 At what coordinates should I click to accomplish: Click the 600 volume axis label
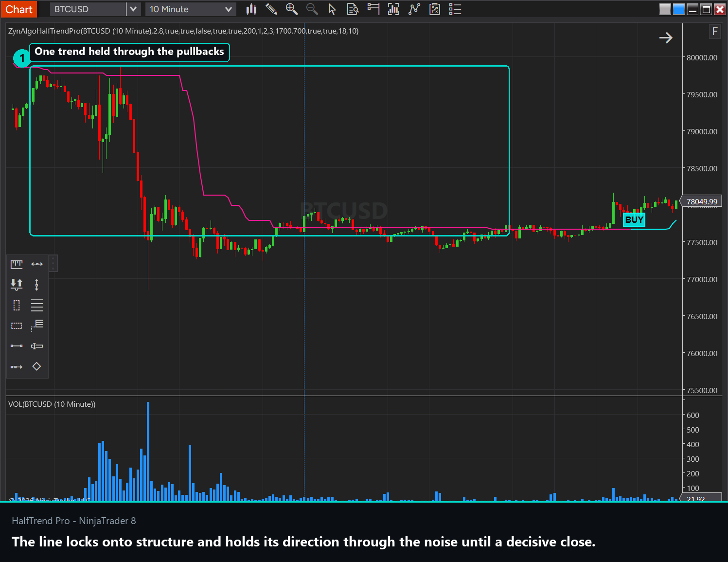click(693, 415)
